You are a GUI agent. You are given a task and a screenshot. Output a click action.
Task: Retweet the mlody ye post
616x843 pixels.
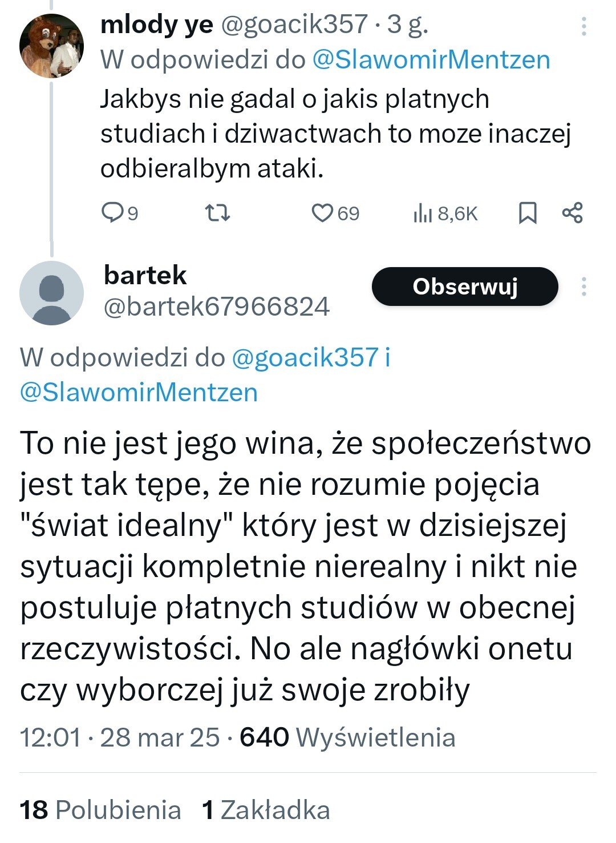(217, 213)
